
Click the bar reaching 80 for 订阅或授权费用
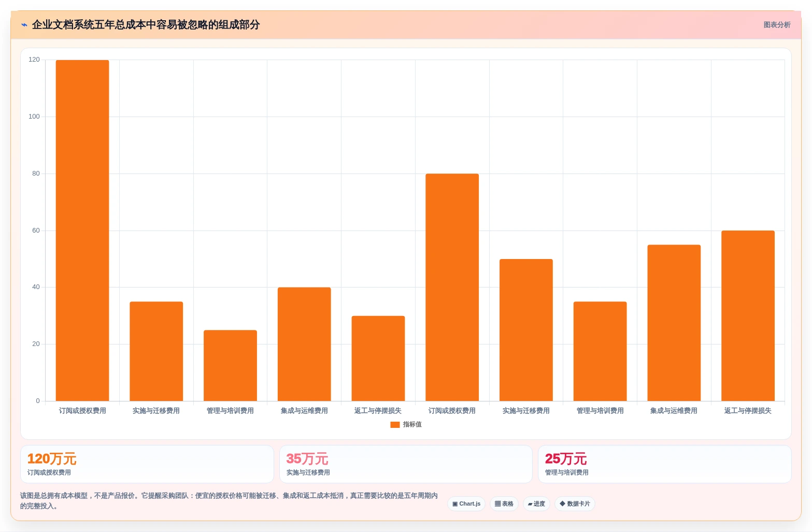tap(452, 287)
